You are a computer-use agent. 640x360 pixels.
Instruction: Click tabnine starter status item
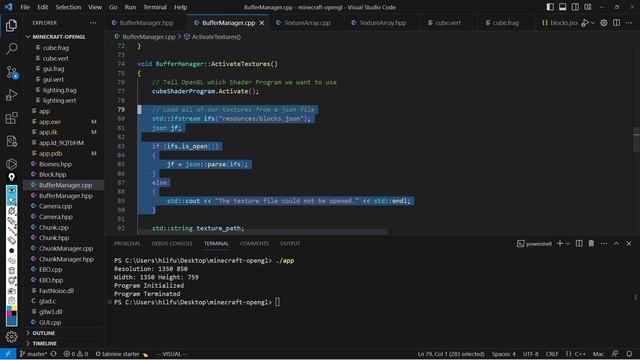pos(122,354)
